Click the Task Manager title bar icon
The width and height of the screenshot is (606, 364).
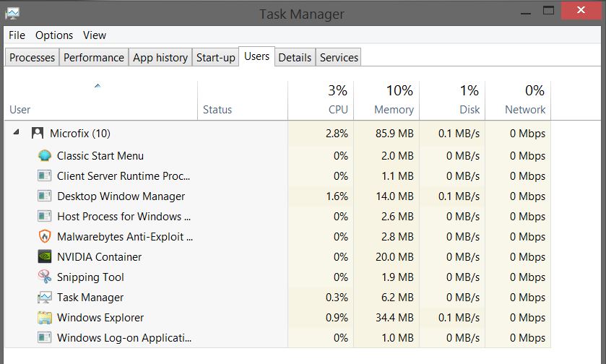[x=13, y=14]
